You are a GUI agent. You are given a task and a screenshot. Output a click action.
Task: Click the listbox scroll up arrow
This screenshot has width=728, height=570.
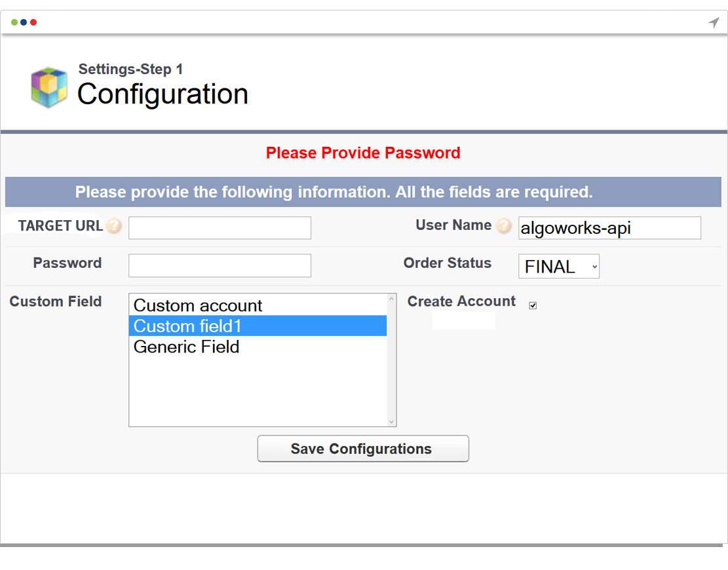391,299
